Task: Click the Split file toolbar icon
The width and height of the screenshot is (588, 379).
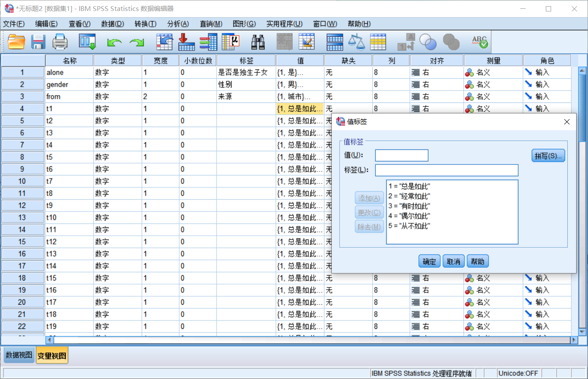Action: [x=335, y=42]
